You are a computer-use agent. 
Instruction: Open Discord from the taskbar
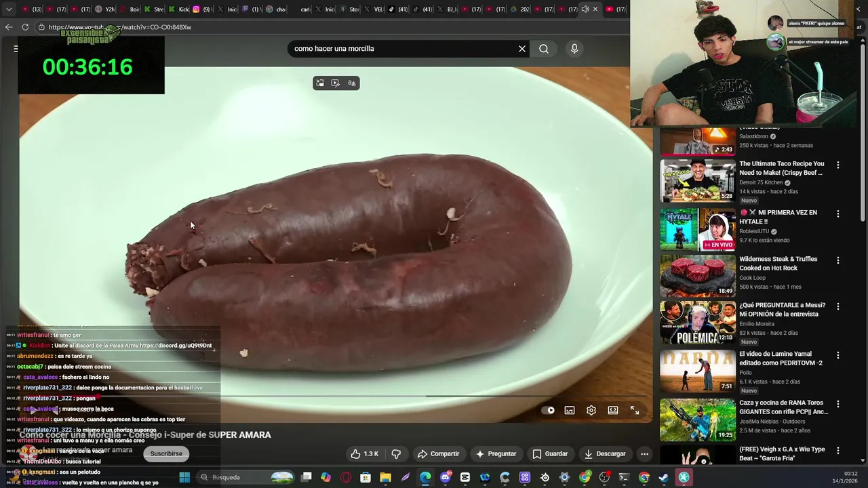click(445, 477)
